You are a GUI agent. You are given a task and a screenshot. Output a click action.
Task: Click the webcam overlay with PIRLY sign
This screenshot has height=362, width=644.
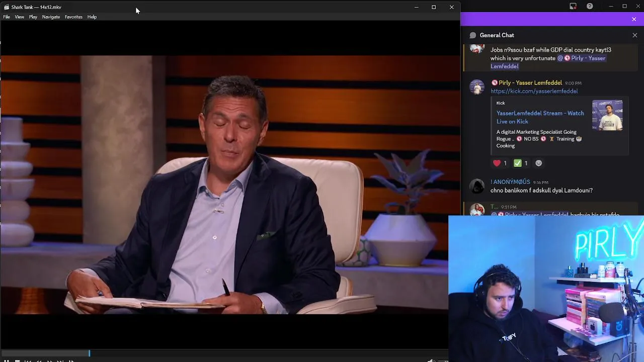[x=546, y=289]
